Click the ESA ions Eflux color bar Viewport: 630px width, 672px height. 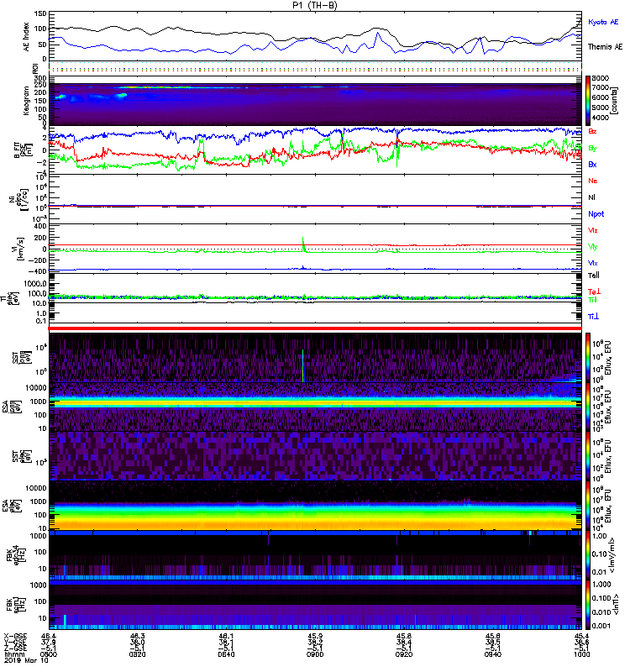[x=588, y=407]
